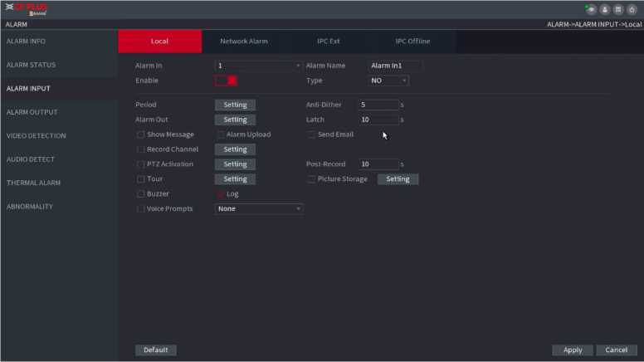Select Video Detection in the sidebar
This screenshot has height=362, width=644.
[36, 135]
